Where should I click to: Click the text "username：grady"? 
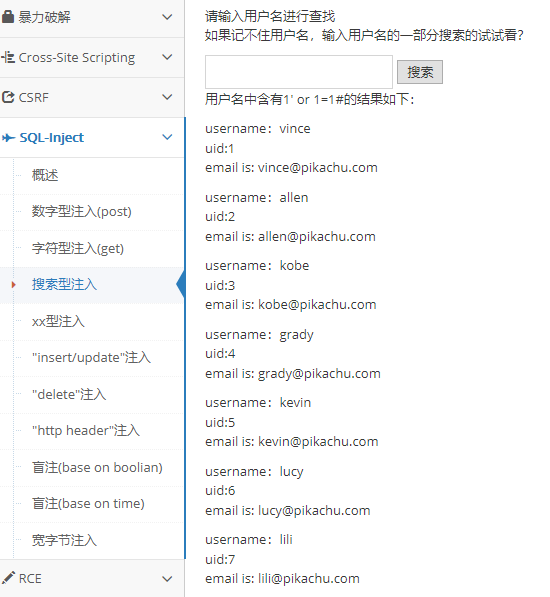pos(259,335)
